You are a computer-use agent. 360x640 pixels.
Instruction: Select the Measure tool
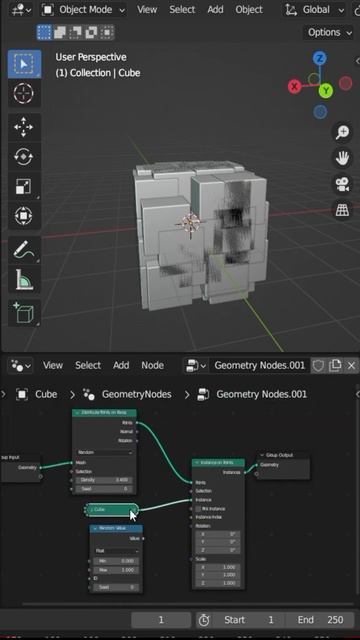pos(24,279)
